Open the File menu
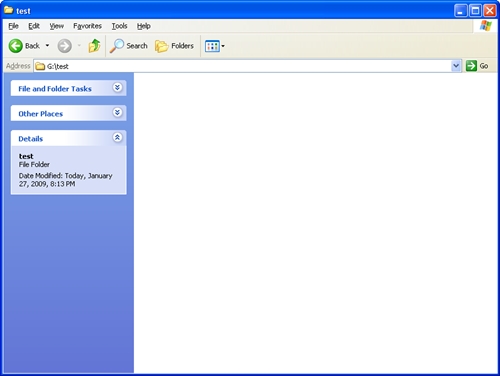This screenshot has width=500, height=376. [13, 26]
